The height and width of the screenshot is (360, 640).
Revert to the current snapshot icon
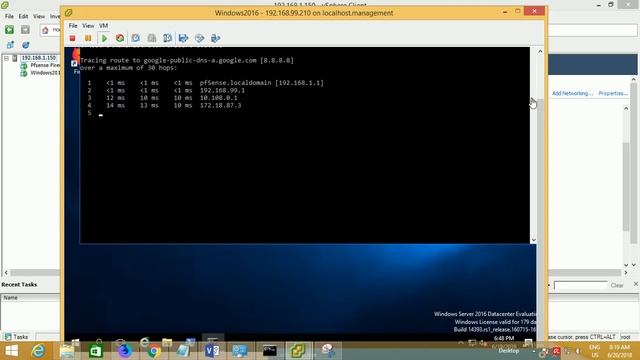(x=151, y=38)
